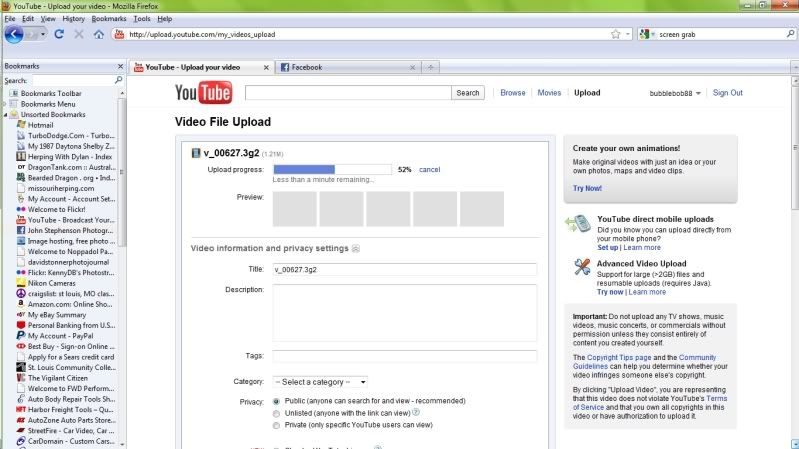Click Try Now! for animations
Screen dimensions: 799x449
pyautogui.click(x=587, y=188)
